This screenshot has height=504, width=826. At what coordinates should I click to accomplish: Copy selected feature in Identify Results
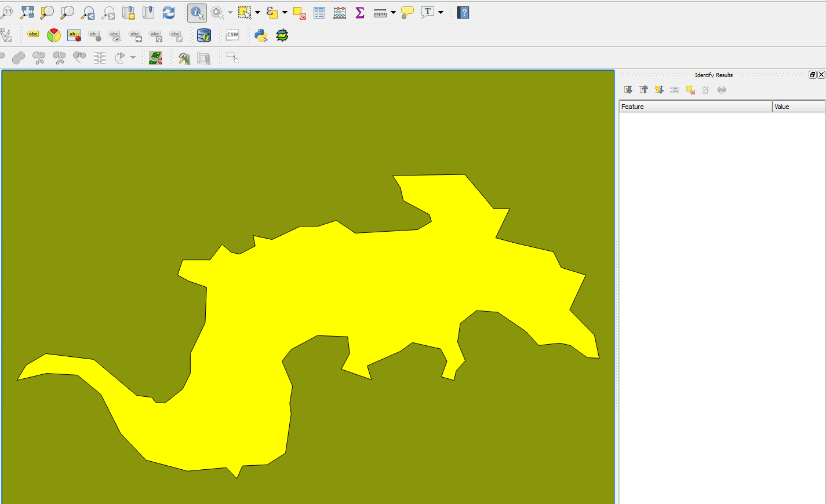tap(705, 90)
